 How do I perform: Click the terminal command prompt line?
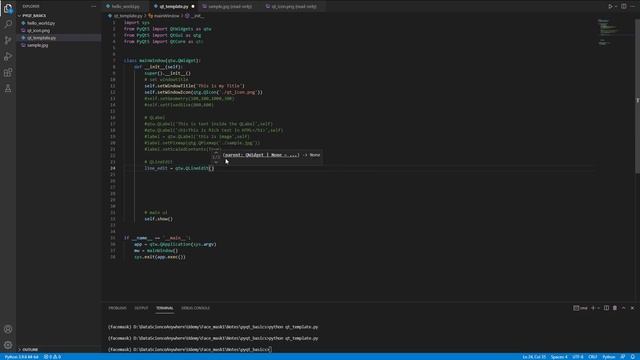pos(190,350)
